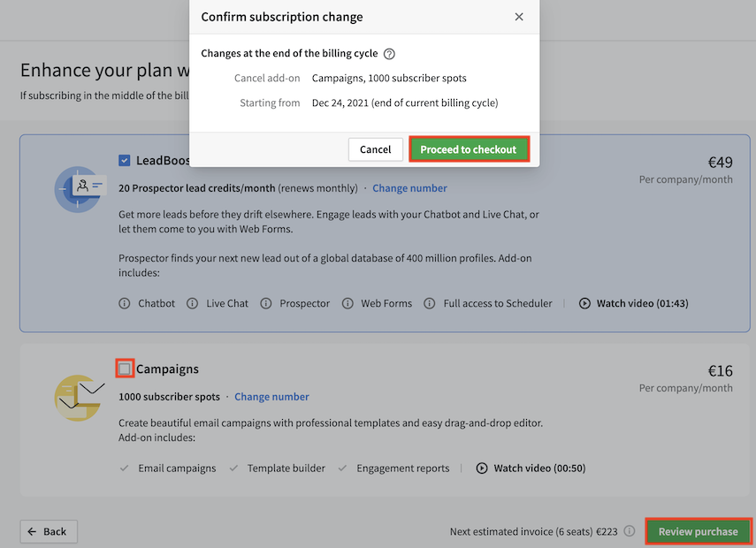Show info icon for Full access to Scheduler
The image size is (756, 548).
[x=429, y=303]
